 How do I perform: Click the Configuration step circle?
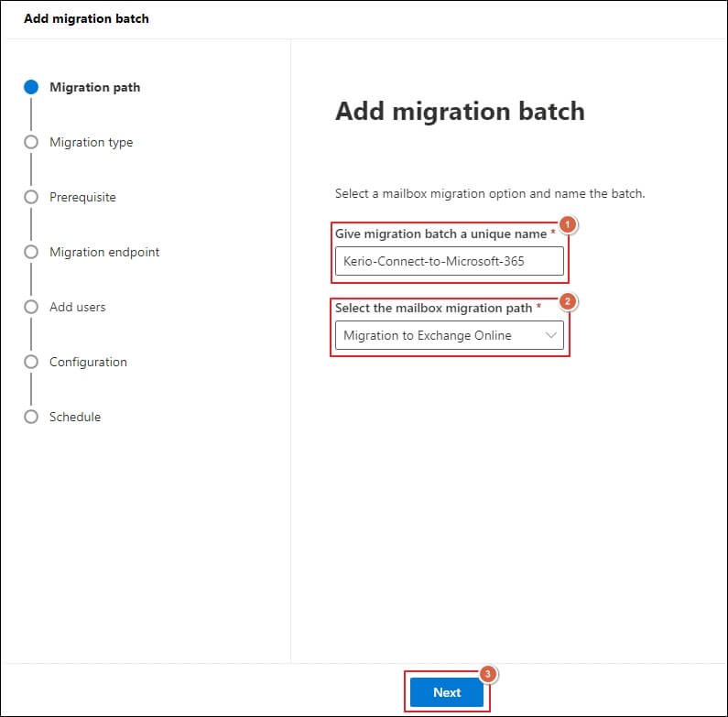[31, 362]
